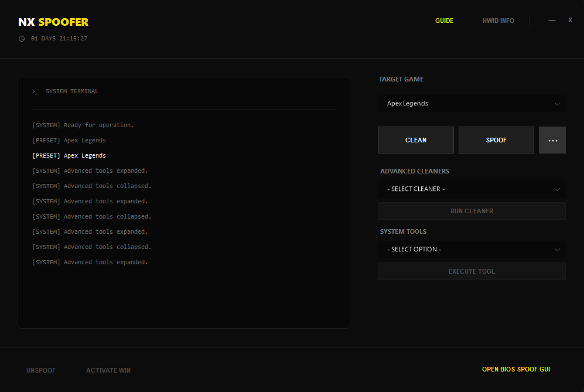Click the TARGET GAME label

tap(401, 79)
